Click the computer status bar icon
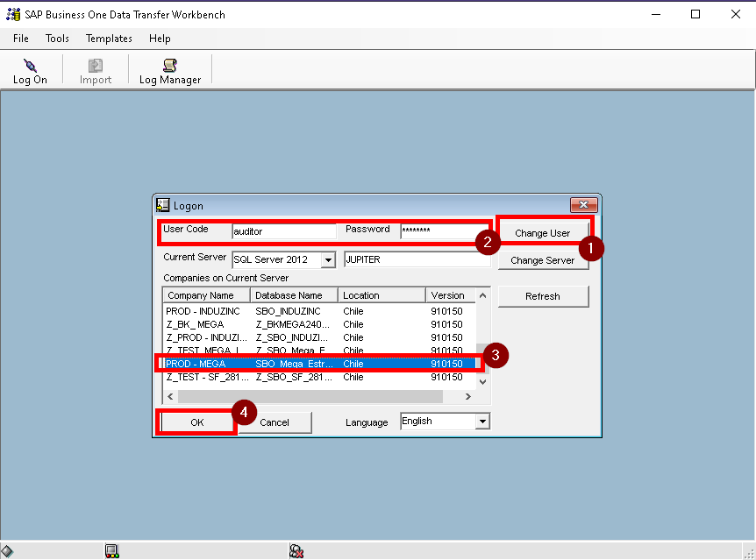Image resolution: width=756 pixels, height=560 pixels. tap(112, 551)
